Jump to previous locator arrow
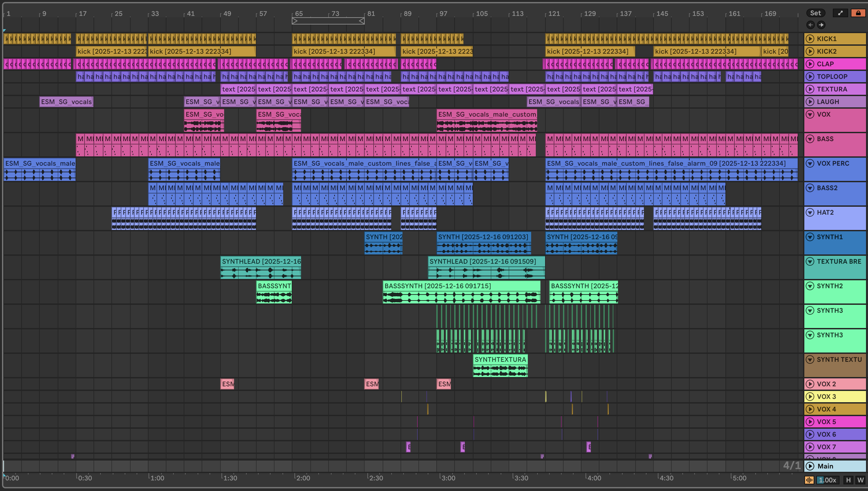This screenshot has width=868, height=491. pos(811,25)
